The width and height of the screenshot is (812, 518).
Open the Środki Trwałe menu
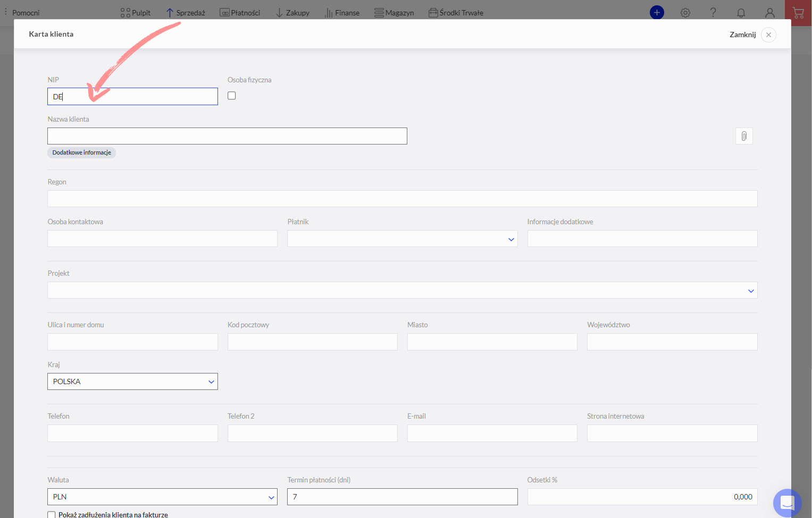tap(456, 13)
